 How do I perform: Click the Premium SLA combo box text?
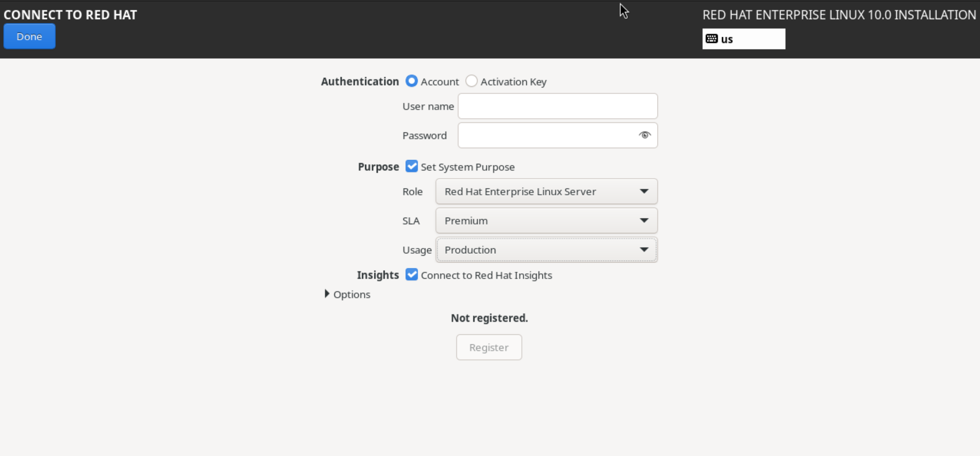point(466,221)
